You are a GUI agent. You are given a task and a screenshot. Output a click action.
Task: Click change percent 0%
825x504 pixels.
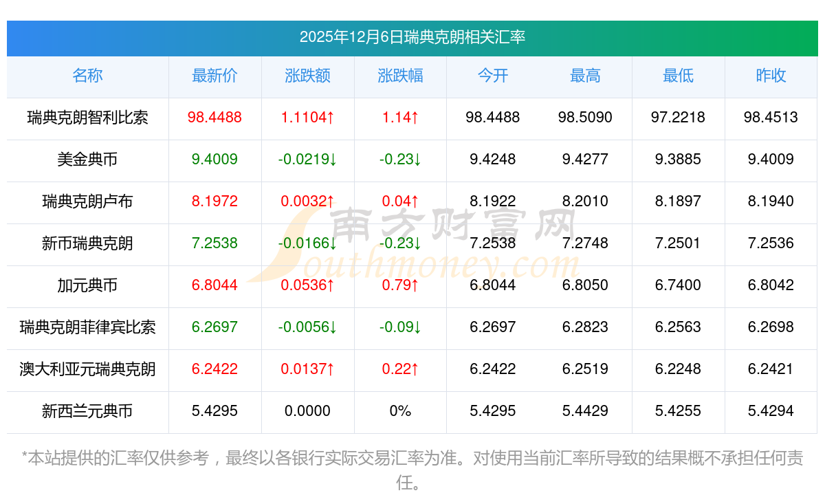coord(400,411)
